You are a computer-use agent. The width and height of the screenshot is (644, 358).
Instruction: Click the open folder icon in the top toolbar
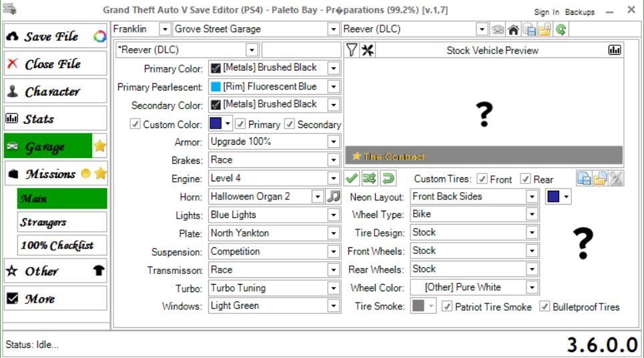545,29
